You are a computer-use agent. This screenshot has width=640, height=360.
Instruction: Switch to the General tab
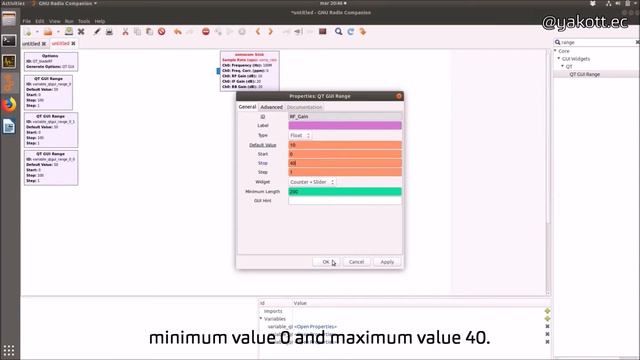click(247, 107)
